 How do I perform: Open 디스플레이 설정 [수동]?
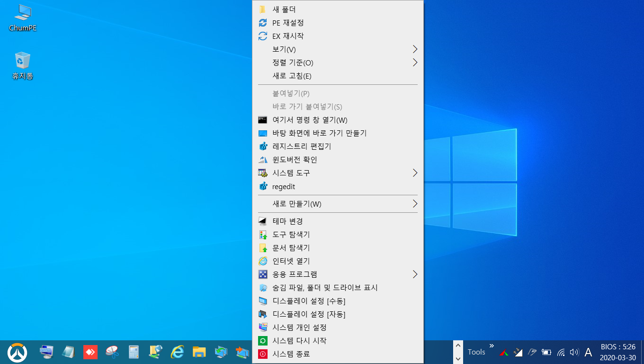[x=337, y=301]
